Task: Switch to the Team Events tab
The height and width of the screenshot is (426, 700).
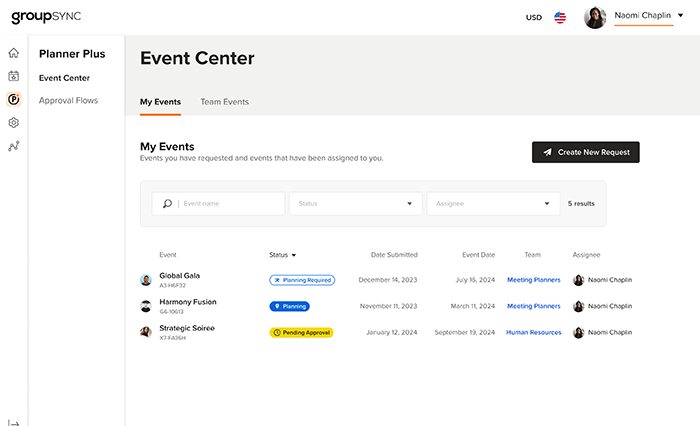Action: (225, 102)
